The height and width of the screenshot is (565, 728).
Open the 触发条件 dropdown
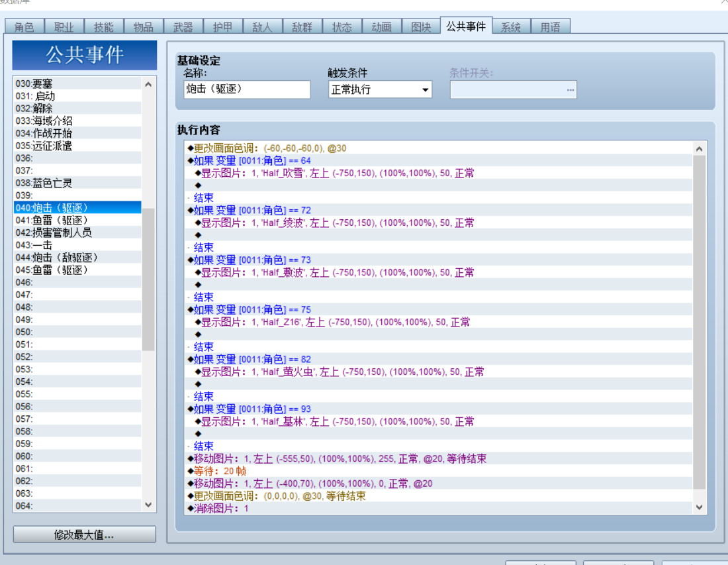[x=380, y=89]
